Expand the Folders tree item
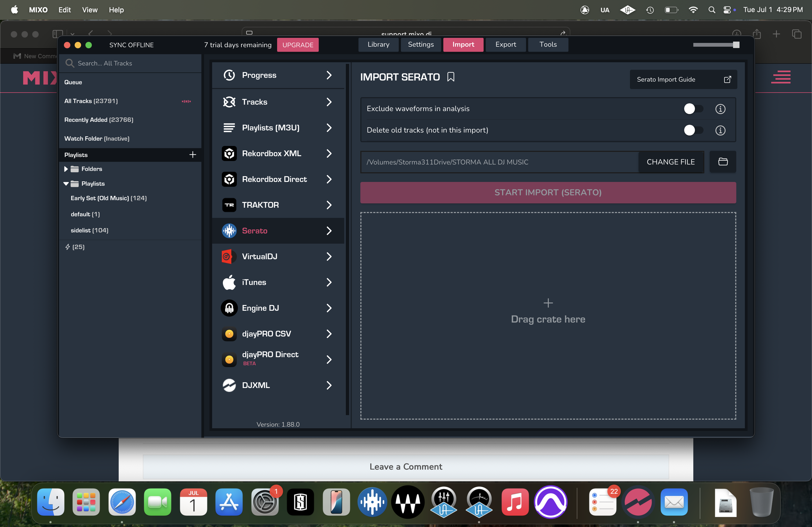 click(x=66, y=169)
